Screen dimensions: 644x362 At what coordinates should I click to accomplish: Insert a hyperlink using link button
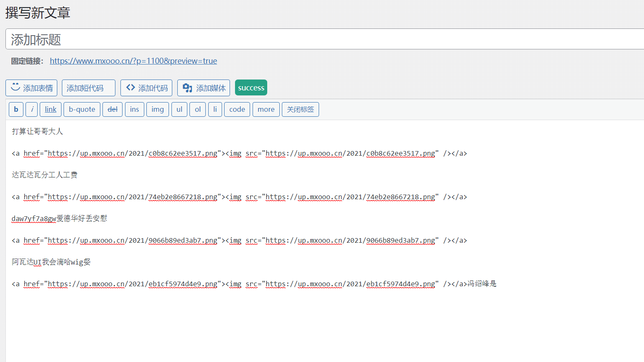[x=51, y=109]
